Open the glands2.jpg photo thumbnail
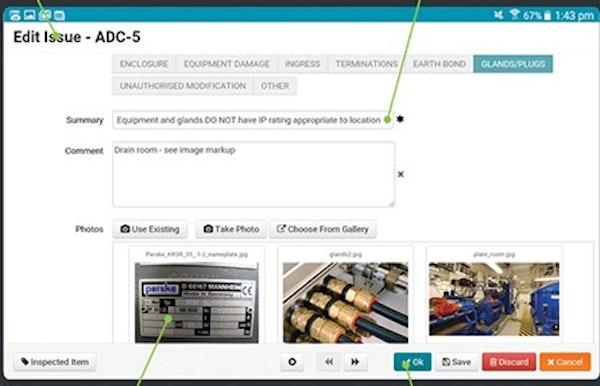 click(x=345, y=302)
